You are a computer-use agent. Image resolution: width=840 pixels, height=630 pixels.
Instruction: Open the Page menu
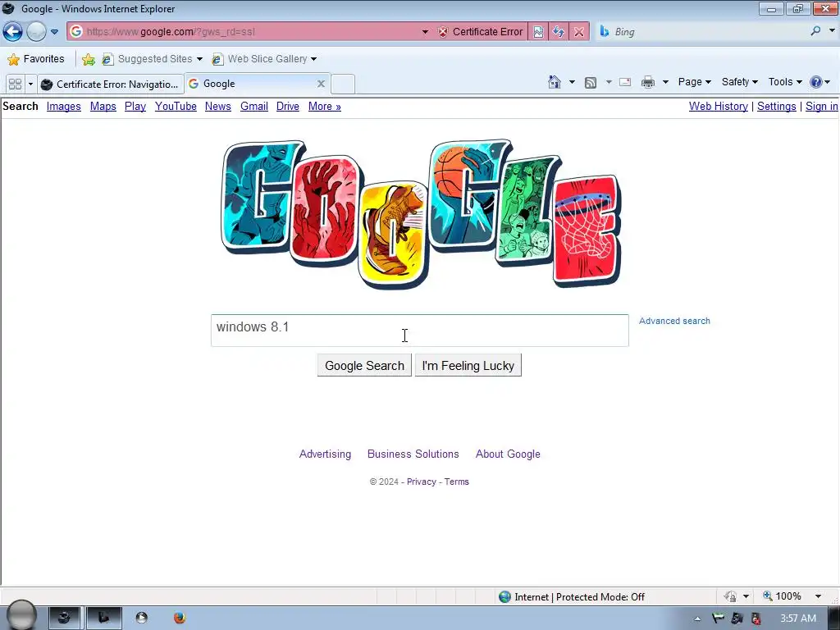point(694,82)
